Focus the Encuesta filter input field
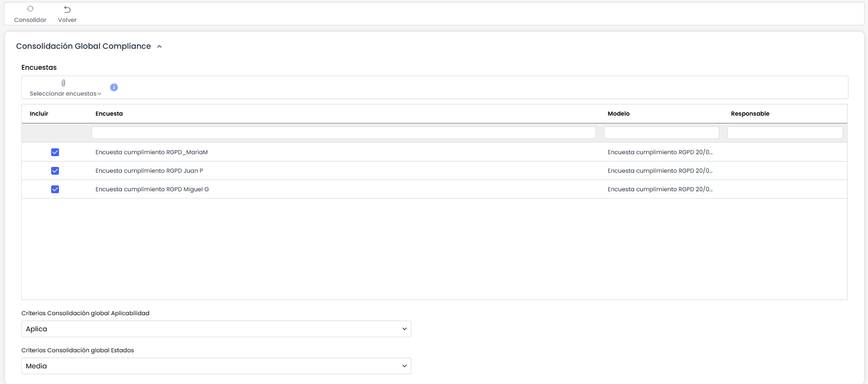Image resolution: width=868 pixels, height=384 pixels. [344, 133]
